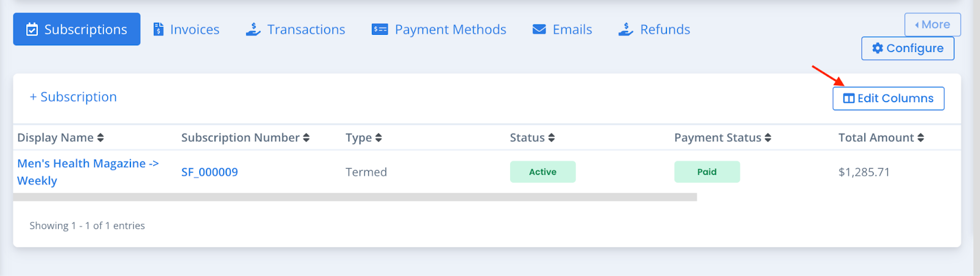Click the Termed type cell
Screen dimensions: 980x276
click(x=366, y=173)
